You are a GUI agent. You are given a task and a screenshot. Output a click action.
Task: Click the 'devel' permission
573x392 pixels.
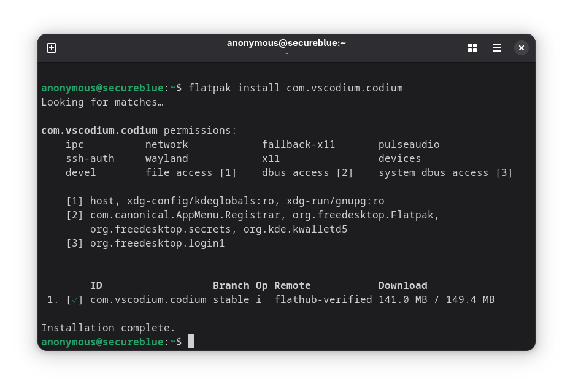[x=81, y=173]
